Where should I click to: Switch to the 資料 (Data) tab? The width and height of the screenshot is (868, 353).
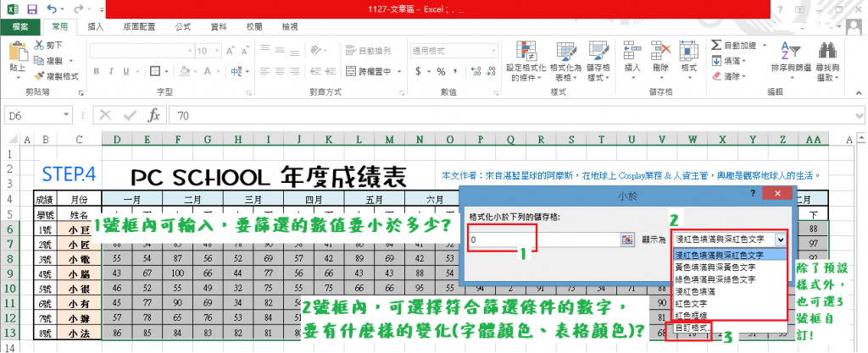click(x=219, y=26)
